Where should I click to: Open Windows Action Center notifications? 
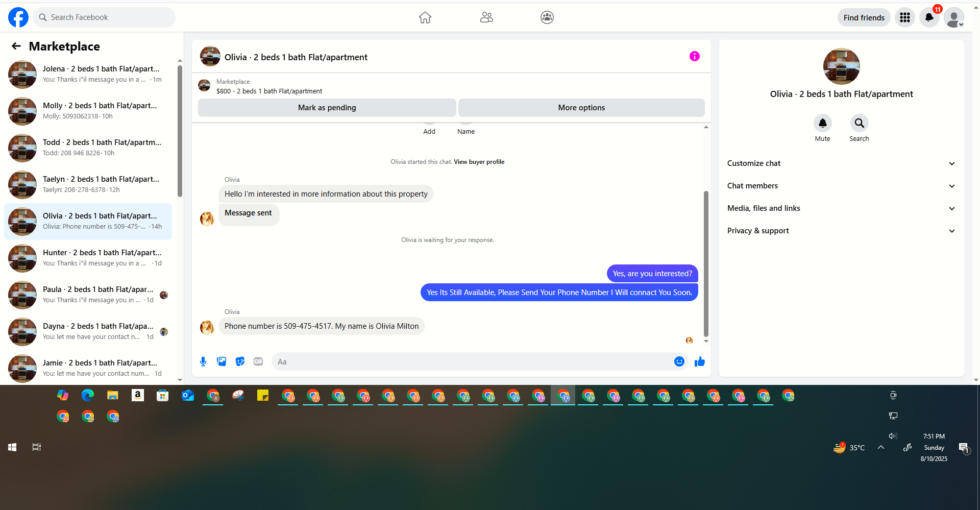(x=964, y=448)
